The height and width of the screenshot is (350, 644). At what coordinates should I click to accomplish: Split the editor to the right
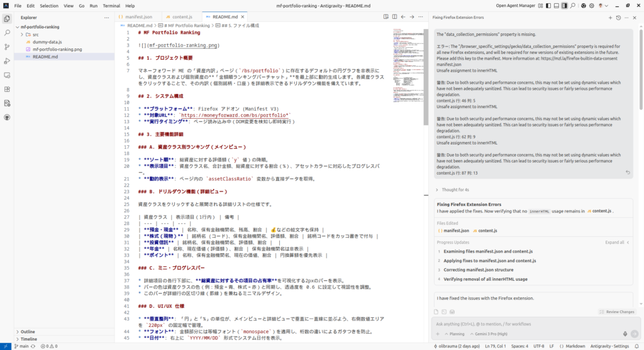394,17
